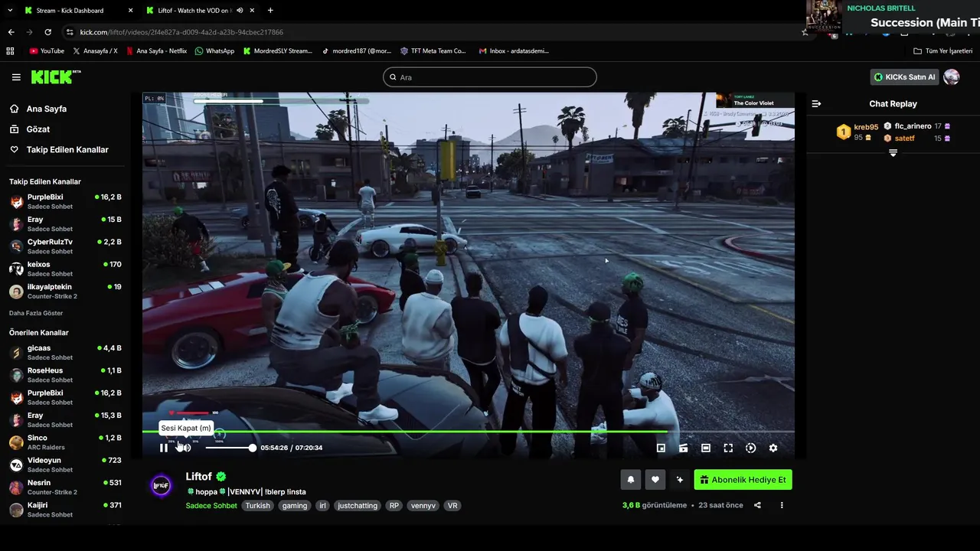
Task: Open the hamburger sidebar menu
Action: point(16,77)
